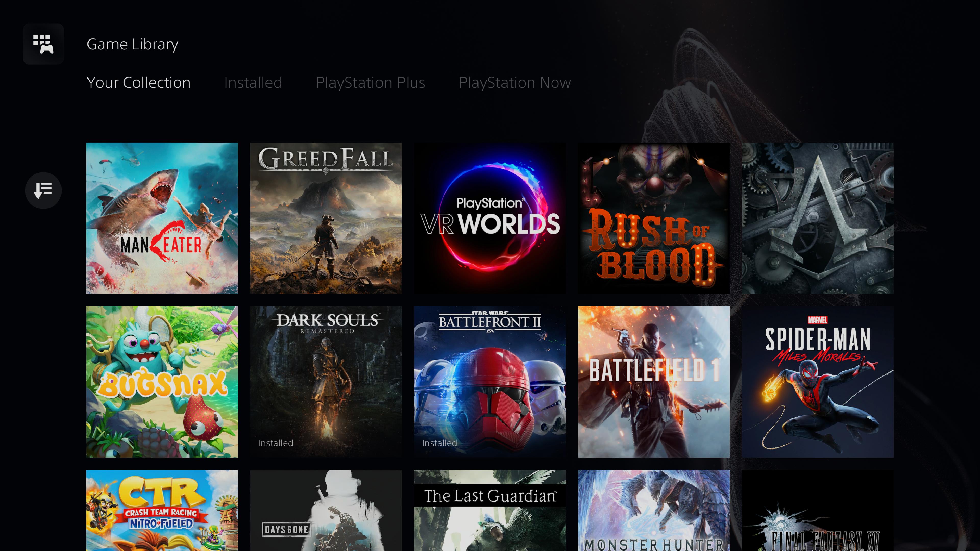
Task: Select the Installed tab
Action: (x=253, y=82)
